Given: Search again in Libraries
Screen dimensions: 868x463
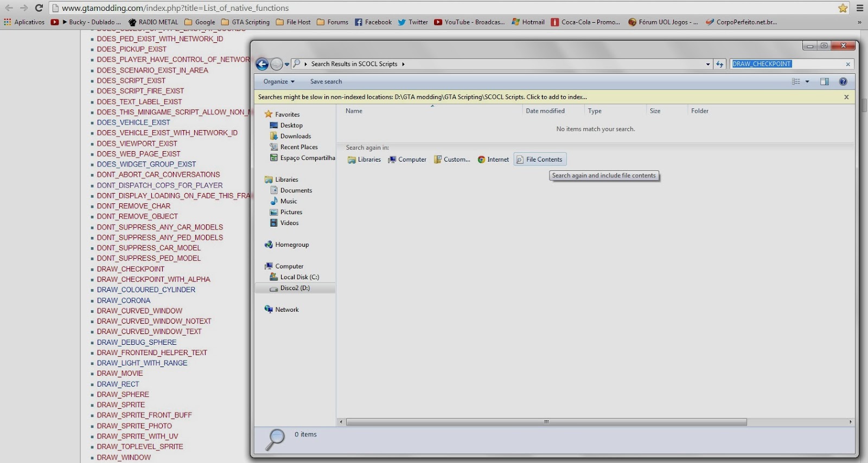Looking at the screenshot, I should tap(364, 159).
